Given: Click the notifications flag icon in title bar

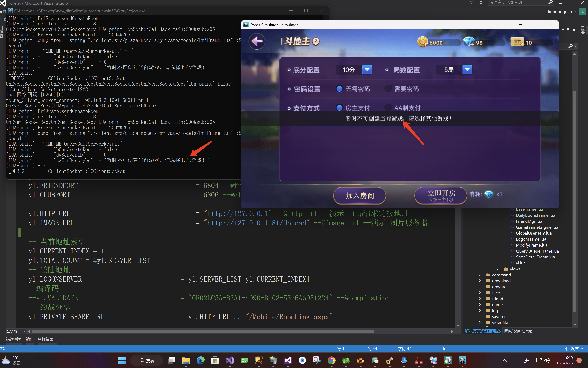Looking at the screenshot, I should pos(472,2).
